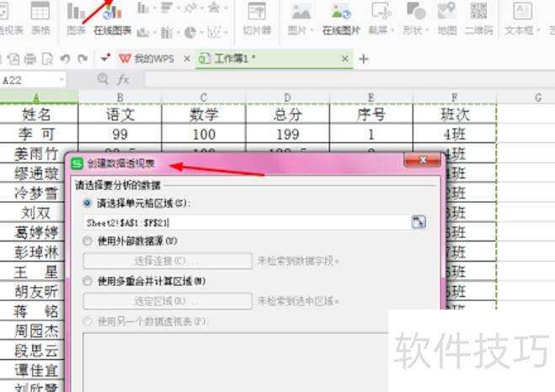Click the print preview icon
The image size is (555, 392).
point(47,59)
